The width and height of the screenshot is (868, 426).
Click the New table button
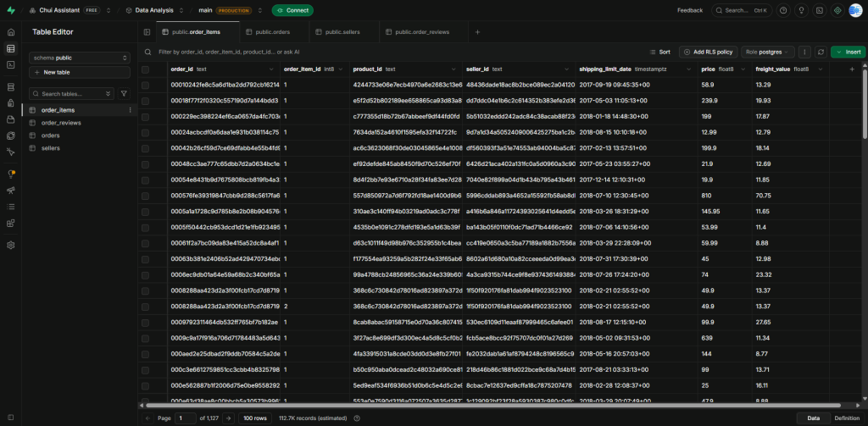click(x=79, y=73)
